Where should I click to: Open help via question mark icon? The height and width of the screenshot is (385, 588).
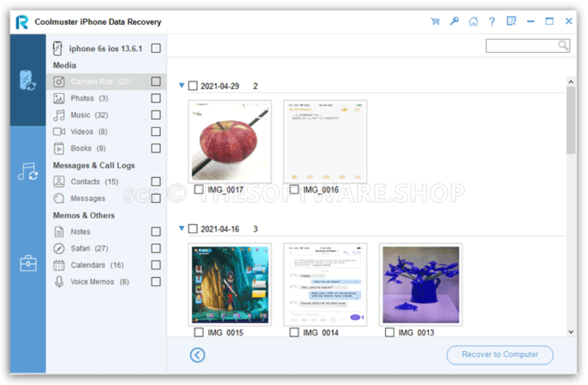pyautogui.click(x=492, y=21)
